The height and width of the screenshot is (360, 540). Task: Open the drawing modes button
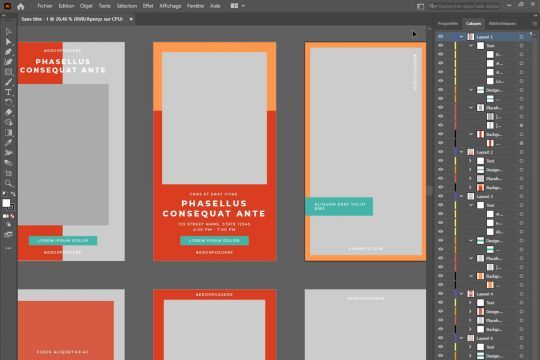pos(8,225)
